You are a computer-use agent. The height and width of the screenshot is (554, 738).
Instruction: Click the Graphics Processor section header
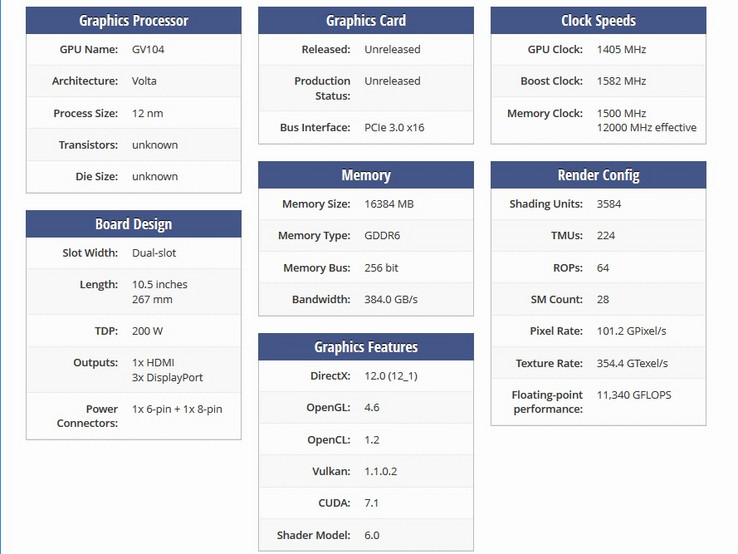pyautogui.click(x=133, y=21)
